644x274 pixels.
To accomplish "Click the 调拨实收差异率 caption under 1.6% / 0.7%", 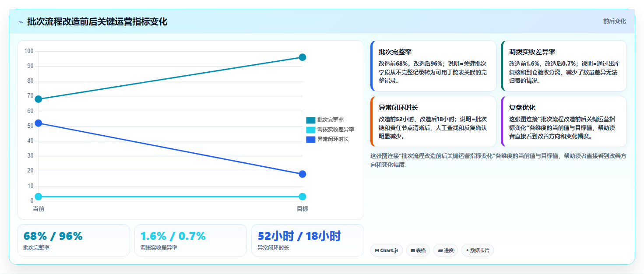I will pos(159,248).
